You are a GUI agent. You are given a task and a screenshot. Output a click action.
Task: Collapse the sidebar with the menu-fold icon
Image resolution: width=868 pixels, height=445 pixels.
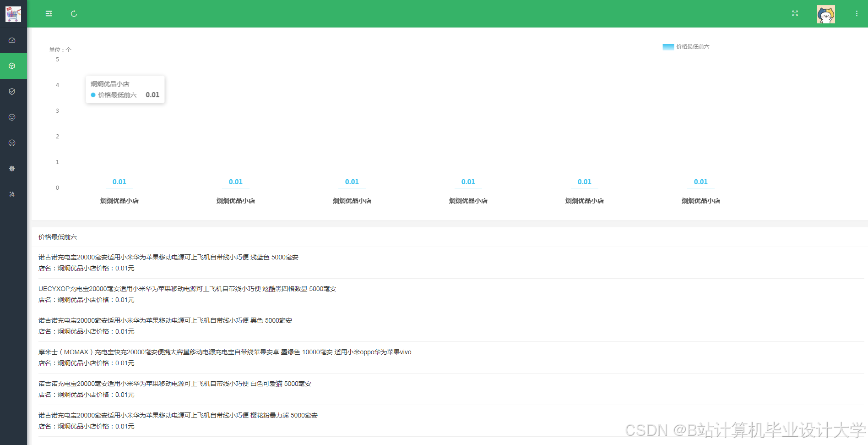(49, 14)
